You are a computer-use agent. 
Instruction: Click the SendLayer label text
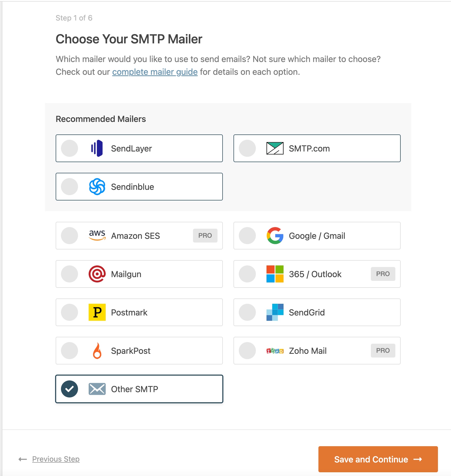tap(131, 149)
